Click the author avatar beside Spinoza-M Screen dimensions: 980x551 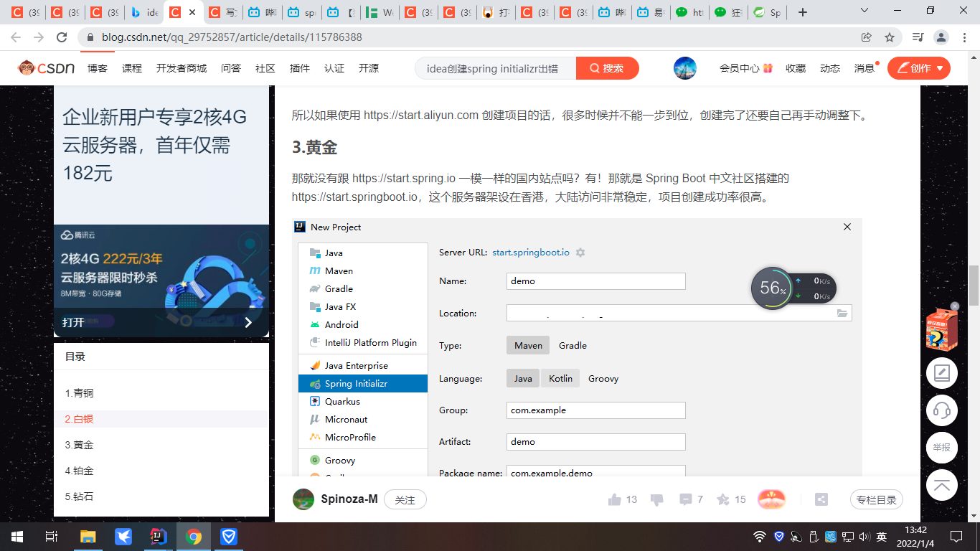coord(303,499)
